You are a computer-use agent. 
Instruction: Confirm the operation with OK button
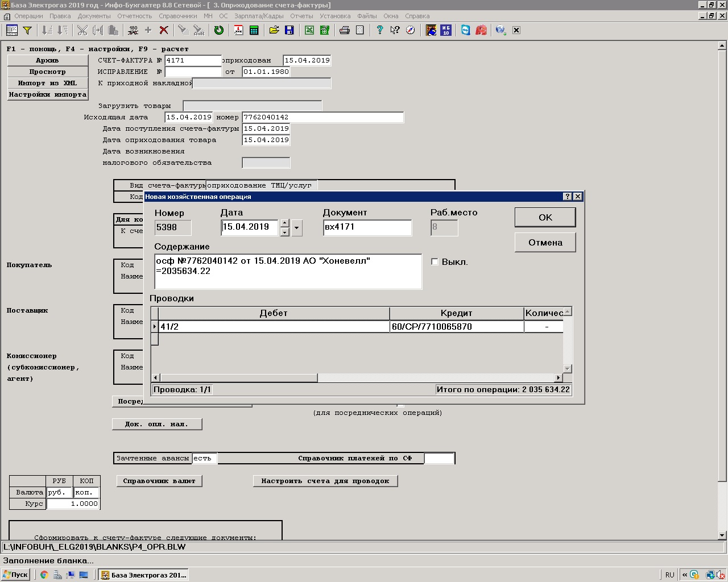(x=545, y=217)
